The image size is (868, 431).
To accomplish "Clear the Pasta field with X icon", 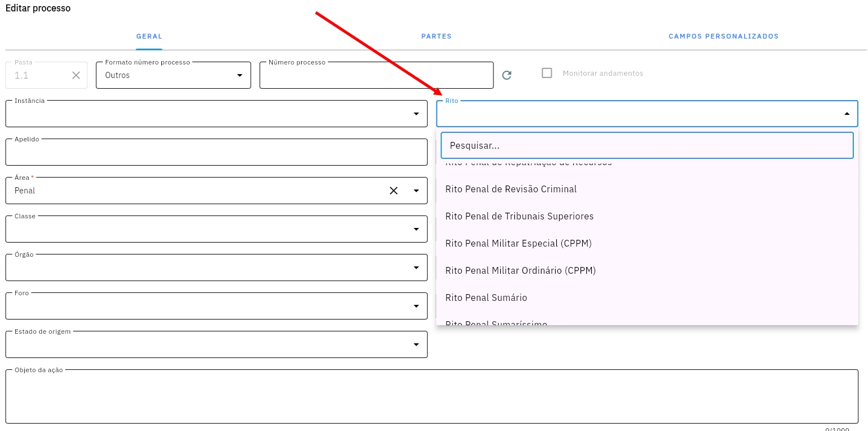I will click(76, 75).
